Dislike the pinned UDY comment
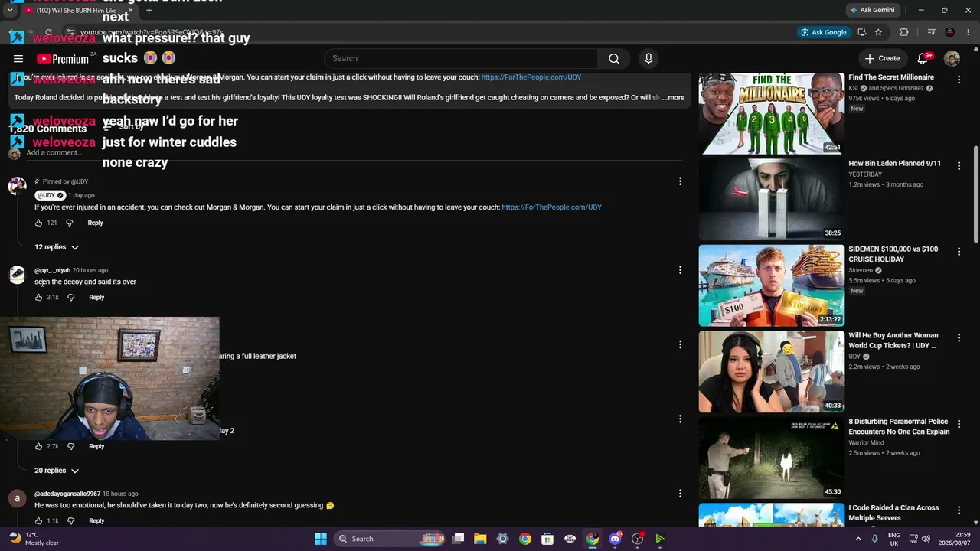The image size is (980, 551). pyautogui.click(x=69, y=223)
